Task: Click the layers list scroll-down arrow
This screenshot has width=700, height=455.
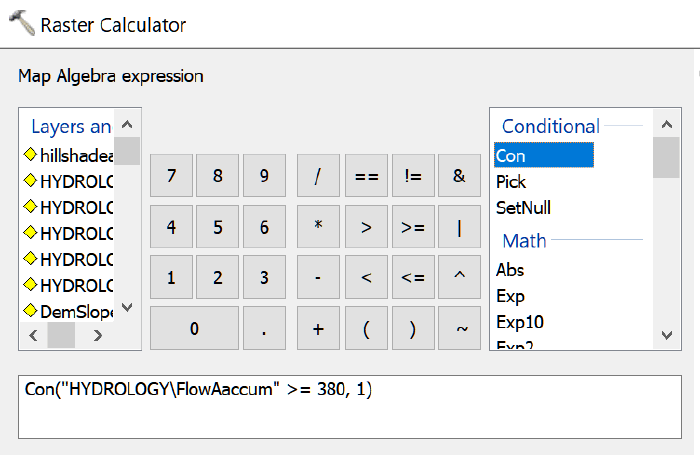Action: pyautogui.click(x=127, y=307)
